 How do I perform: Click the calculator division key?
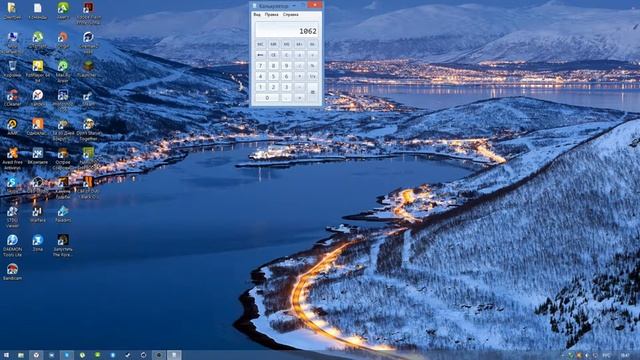300,65
